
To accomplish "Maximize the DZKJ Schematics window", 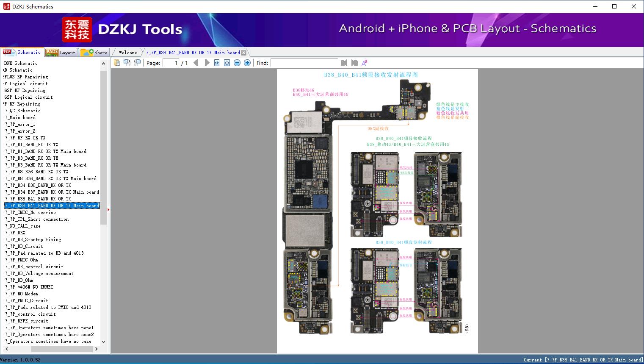I will [614, 6].
